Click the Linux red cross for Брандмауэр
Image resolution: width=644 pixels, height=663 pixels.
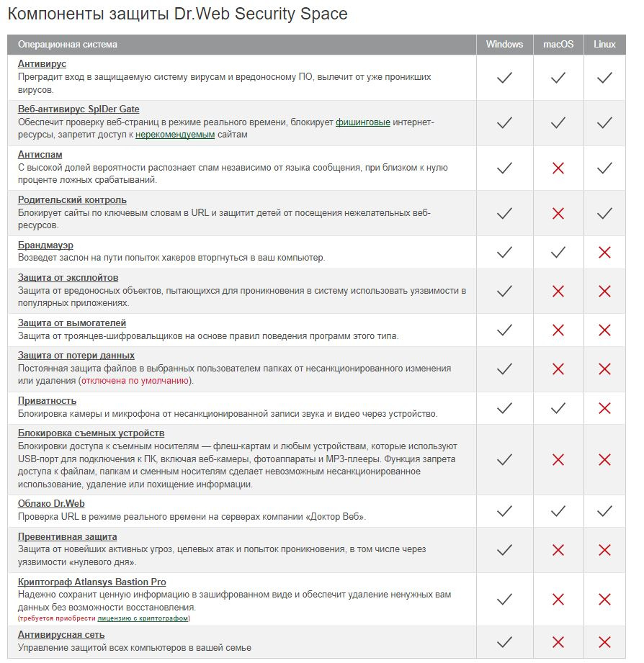point(604,253)
